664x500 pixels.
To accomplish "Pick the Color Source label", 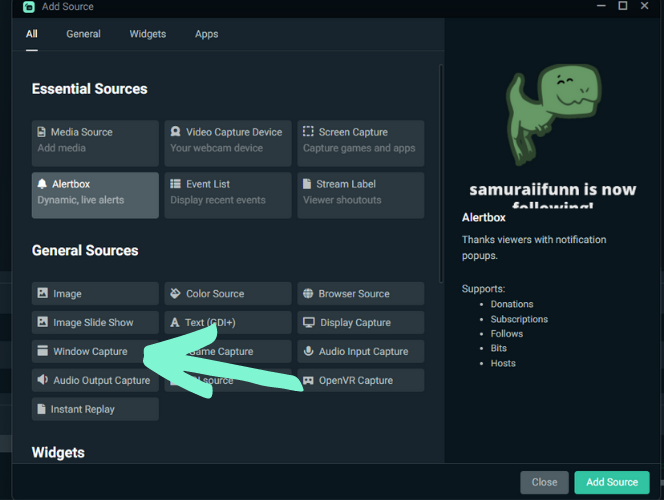I will [x=215, y=294].
